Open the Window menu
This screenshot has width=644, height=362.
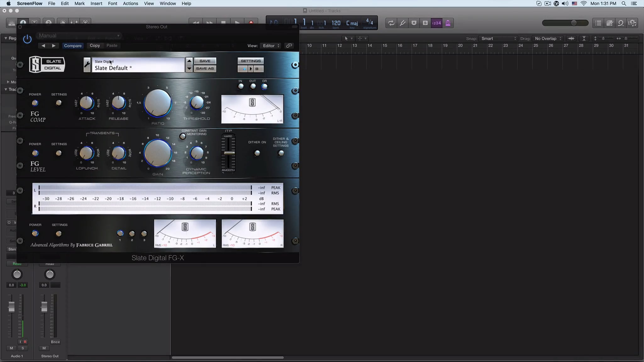pyautogui.click(x=168, y=3)
